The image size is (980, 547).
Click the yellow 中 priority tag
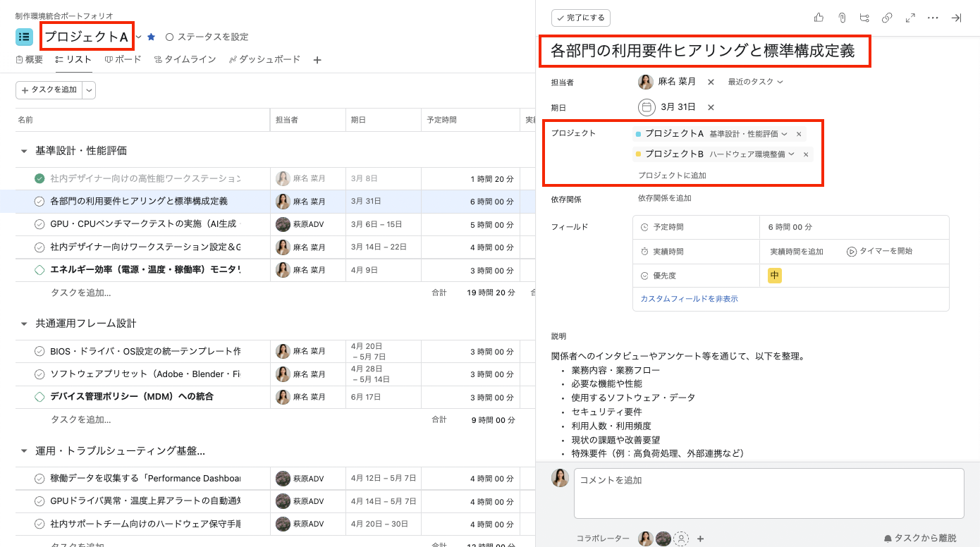[774, 276]
